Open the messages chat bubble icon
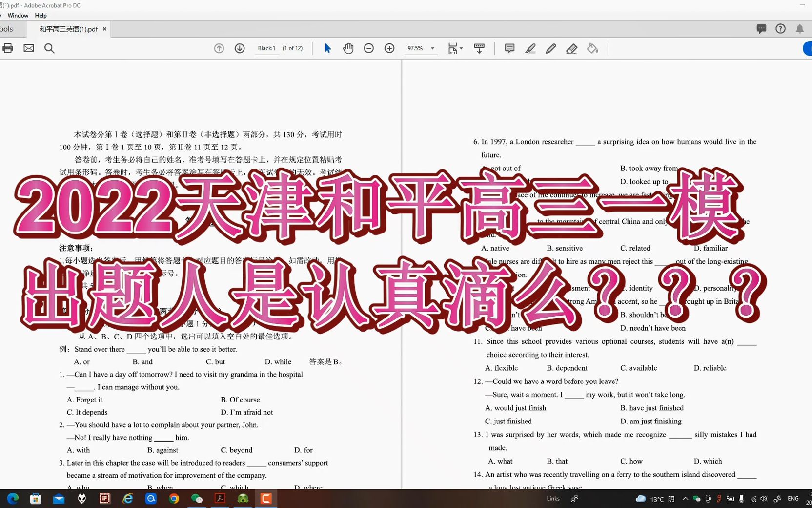Screen dimensions: 812x508 [761, 29]
